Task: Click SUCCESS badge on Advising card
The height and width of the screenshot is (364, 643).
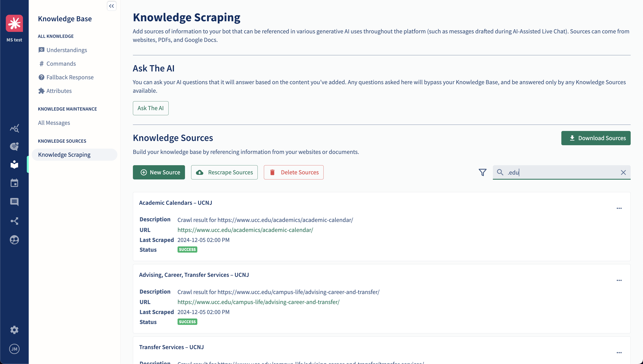Action: pos(187,321)
